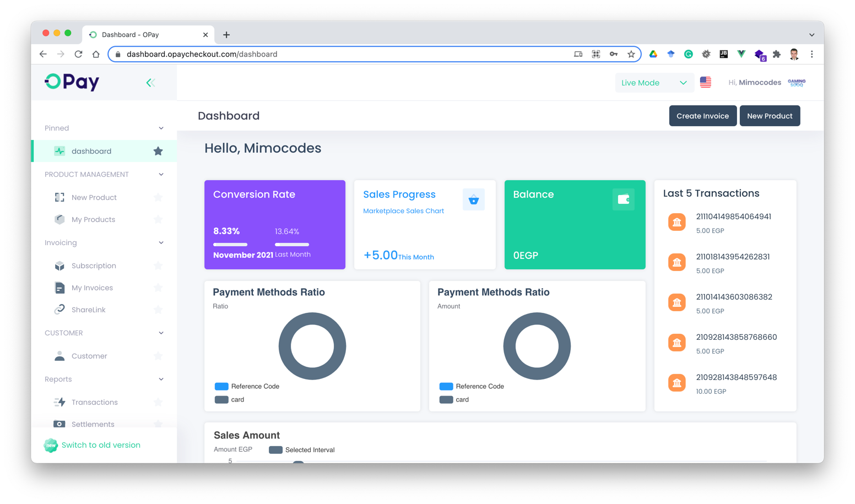Pin My Invoices with its star
Image resolution: width=855 pixels, height=504 pixels.
(158, 288)
